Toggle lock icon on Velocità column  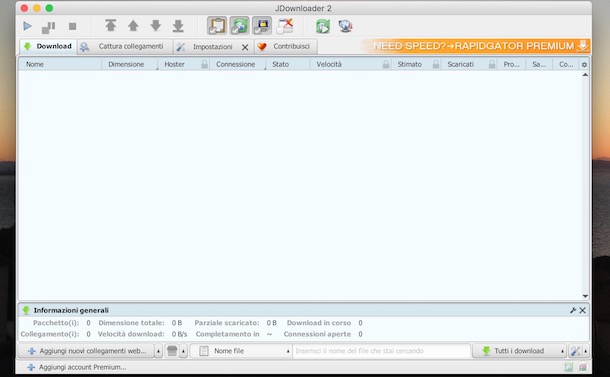386,65
